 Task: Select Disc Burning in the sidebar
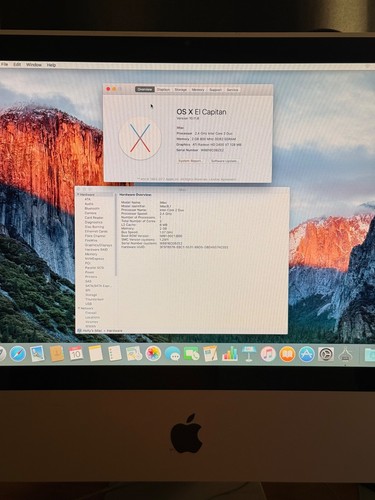pos(94,227)
